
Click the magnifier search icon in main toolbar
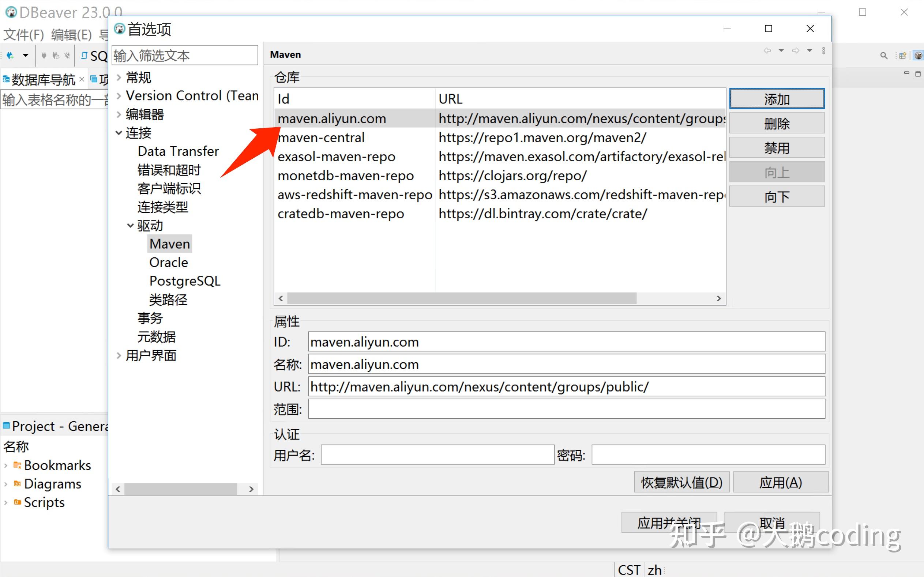(883, 56)
